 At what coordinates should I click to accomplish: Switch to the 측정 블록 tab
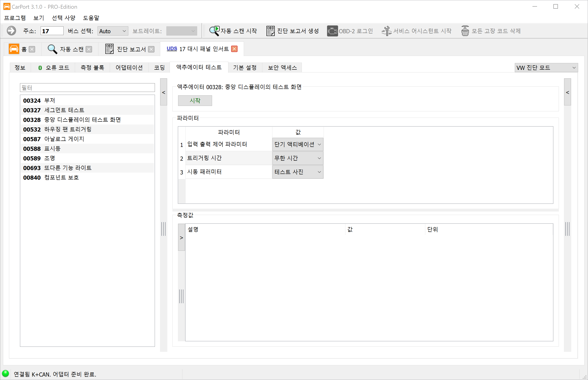click(x=92, y=67)
